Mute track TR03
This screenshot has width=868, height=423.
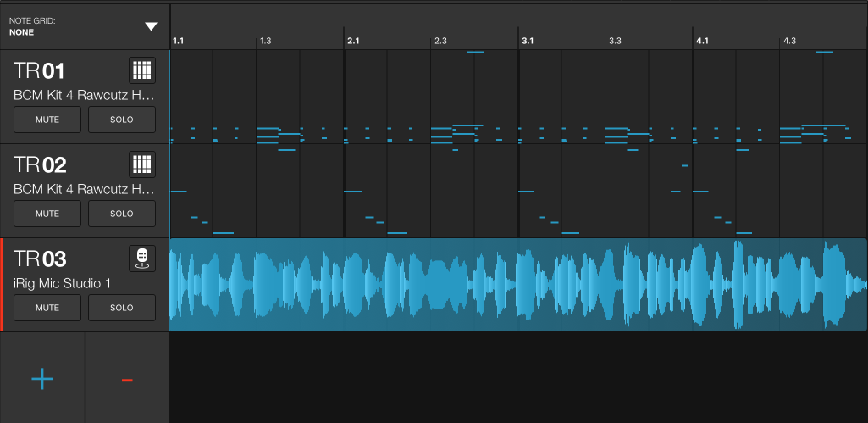point(47,308)
